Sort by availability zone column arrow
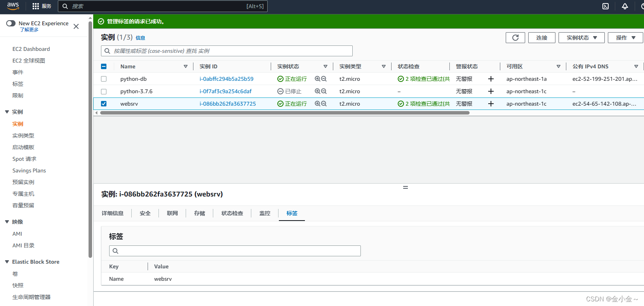 [x=559, y=66]
